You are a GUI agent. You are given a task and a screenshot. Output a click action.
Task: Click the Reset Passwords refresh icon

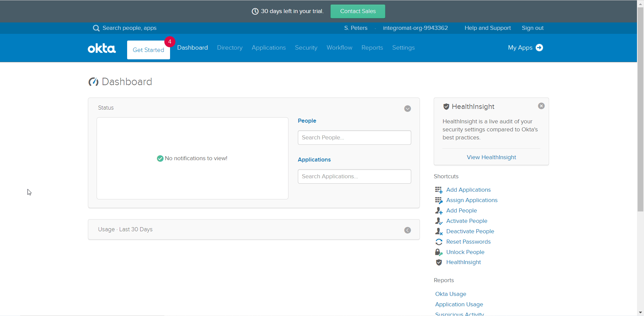[x=439, y=242]
